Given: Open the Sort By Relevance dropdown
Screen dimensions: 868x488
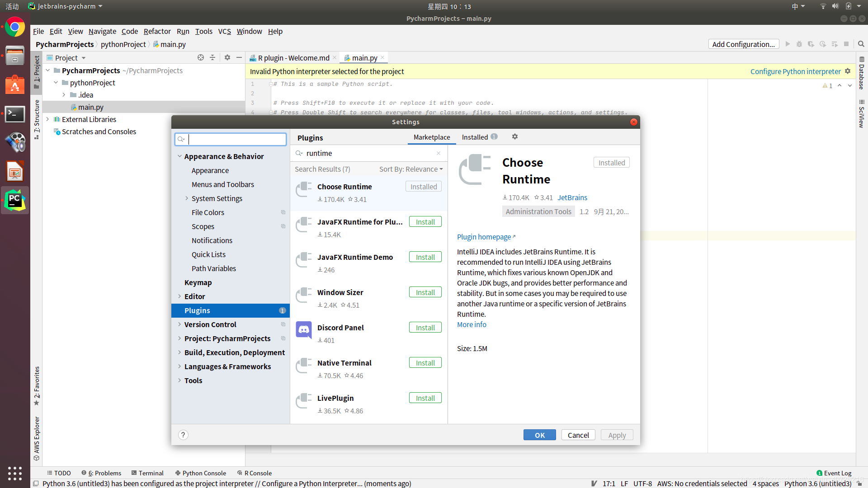Looking at the screenshot, I should tap(411, 169).
